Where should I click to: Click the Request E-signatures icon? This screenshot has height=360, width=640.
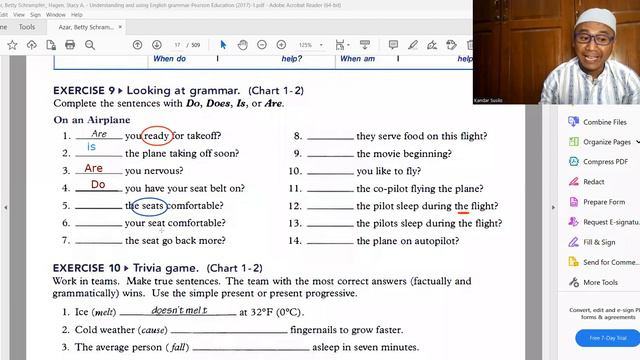click(x=573, y=222)
